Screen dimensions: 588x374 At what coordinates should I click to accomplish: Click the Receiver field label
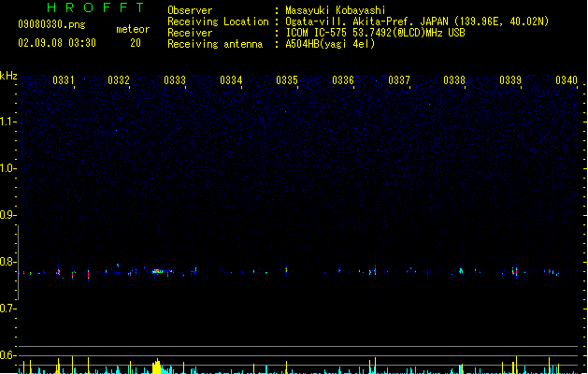pos(190,33)
